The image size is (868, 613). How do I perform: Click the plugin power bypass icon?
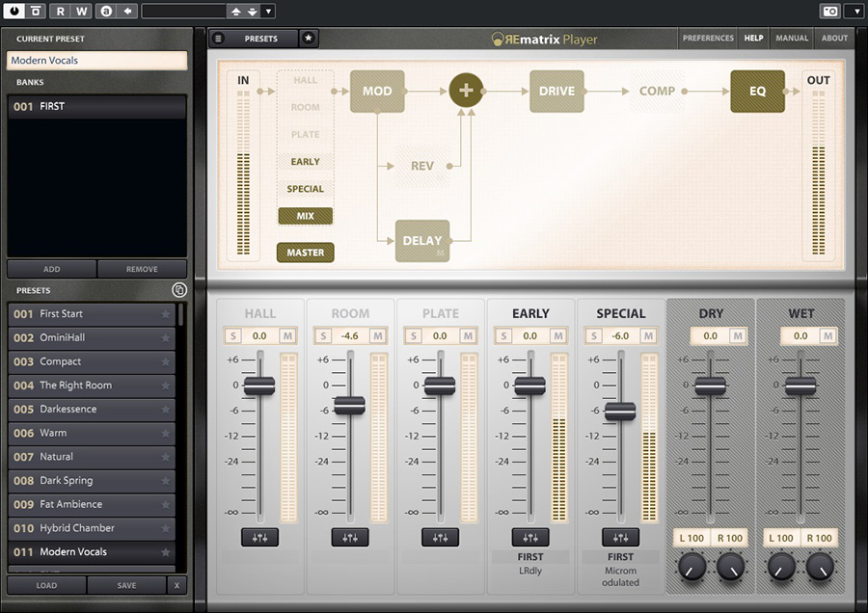coord(13,12)
